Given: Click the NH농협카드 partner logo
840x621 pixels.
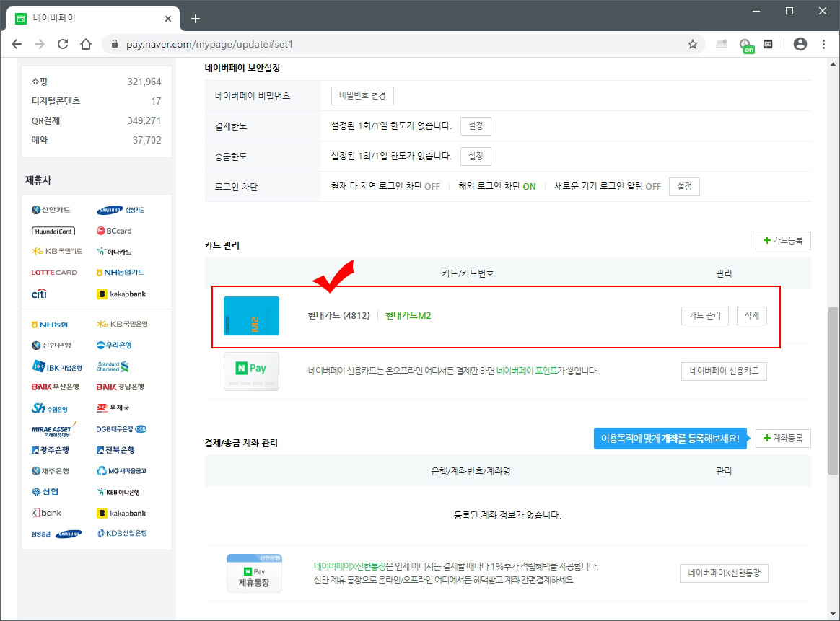Looking at the screenshot, I should coord(121,273).
